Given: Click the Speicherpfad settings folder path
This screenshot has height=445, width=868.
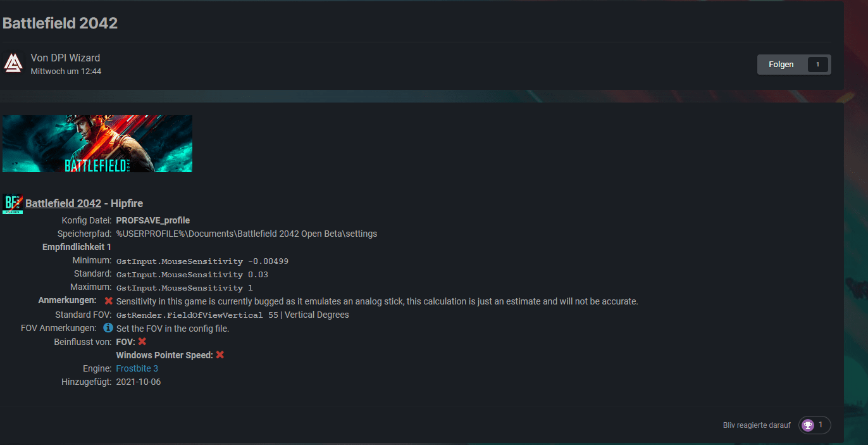Looking at the screenshot, I should 247,234.
